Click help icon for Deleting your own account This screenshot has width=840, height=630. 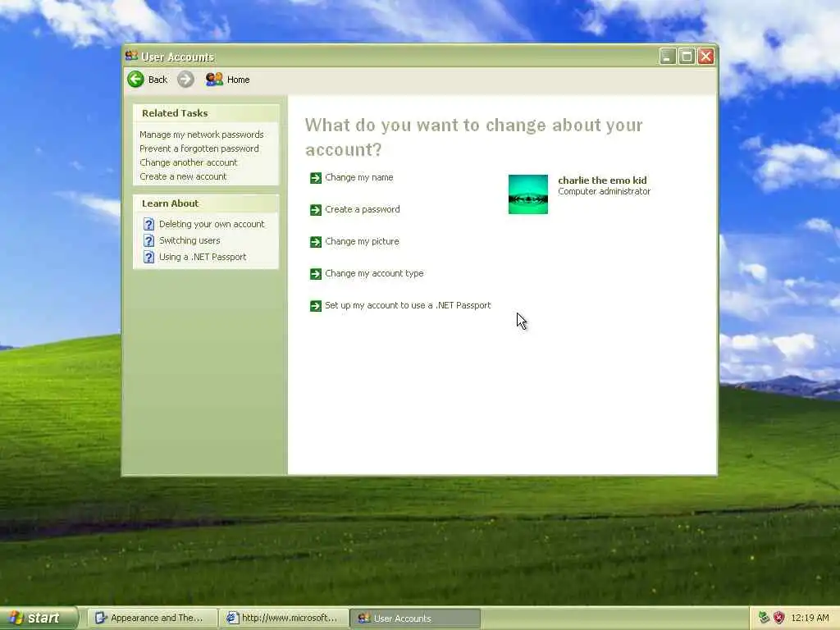point(149,224)
